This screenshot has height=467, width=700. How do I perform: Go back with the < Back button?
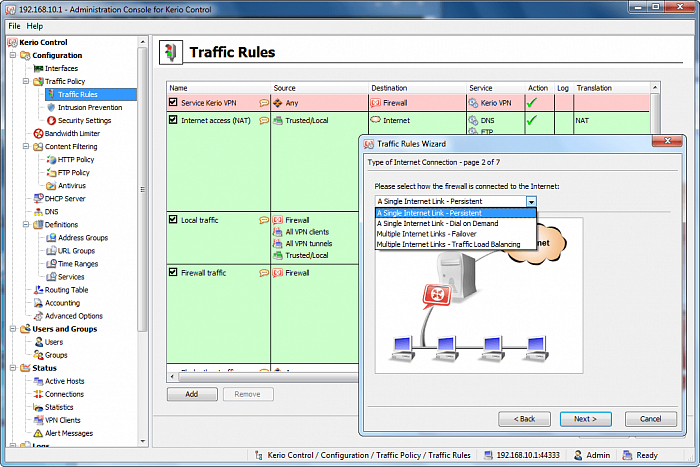click(524, 419)
